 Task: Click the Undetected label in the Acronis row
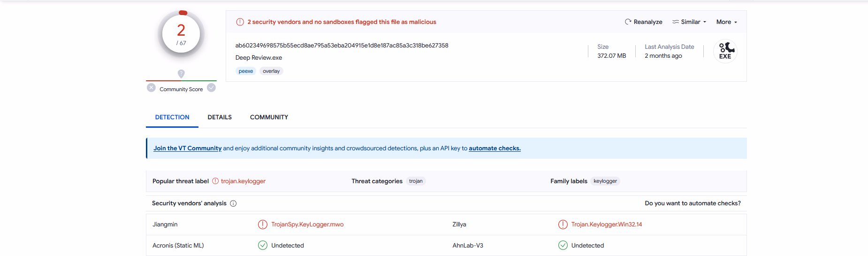coord(288,245)
